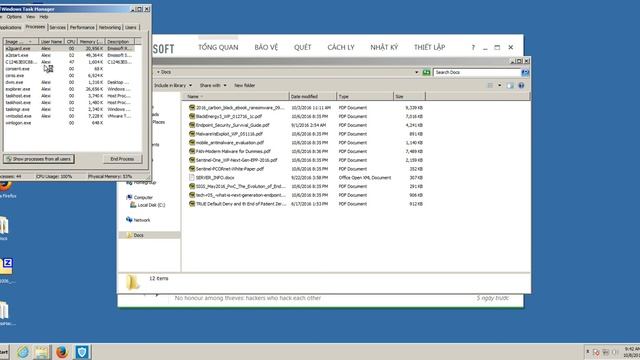Open the Options menu in Task Manager

[x=14, y=17]
